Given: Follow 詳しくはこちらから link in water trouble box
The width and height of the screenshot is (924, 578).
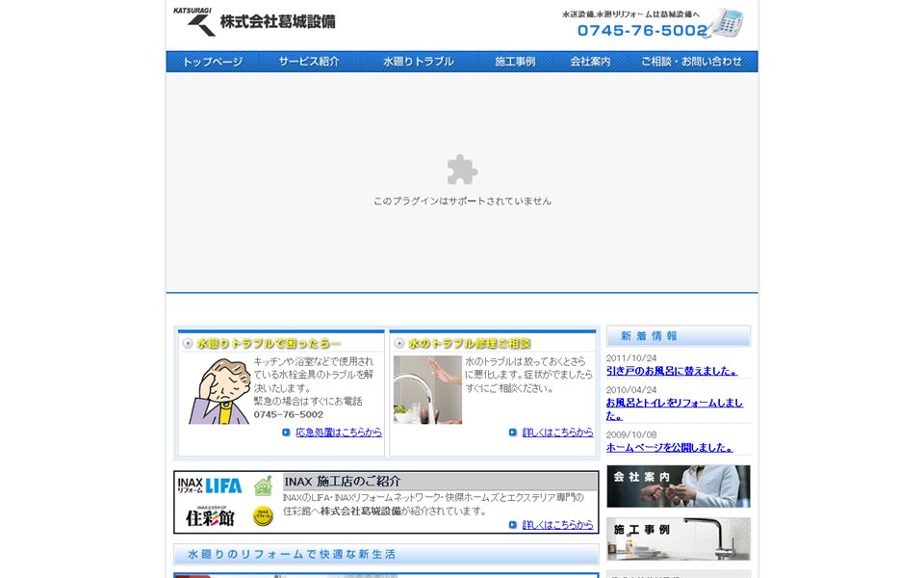Looking at the screenshot, I should coord(557,433).
